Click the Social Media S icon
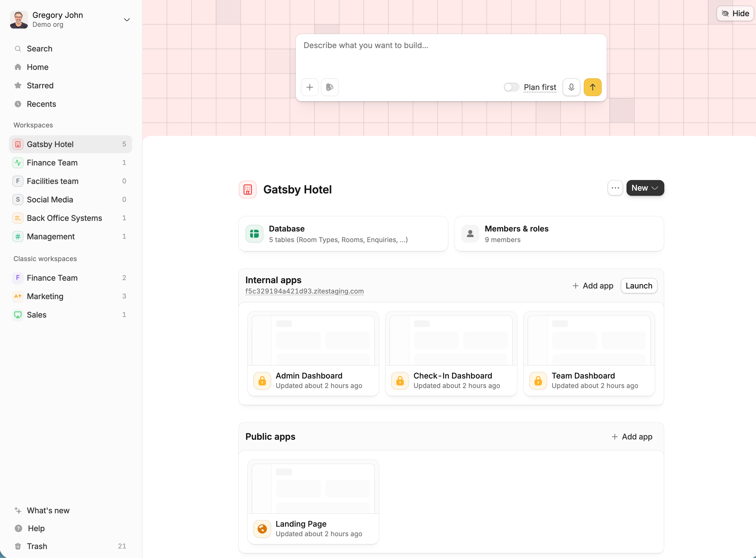The width and height of the screenshot is (756, 558). (18, 200)
